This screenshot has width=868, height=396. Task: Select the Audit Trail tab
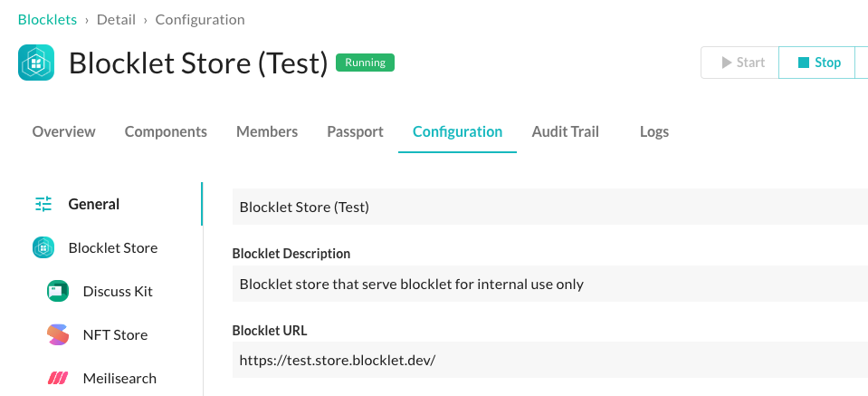pyautogui.click(x=565, y=131)
